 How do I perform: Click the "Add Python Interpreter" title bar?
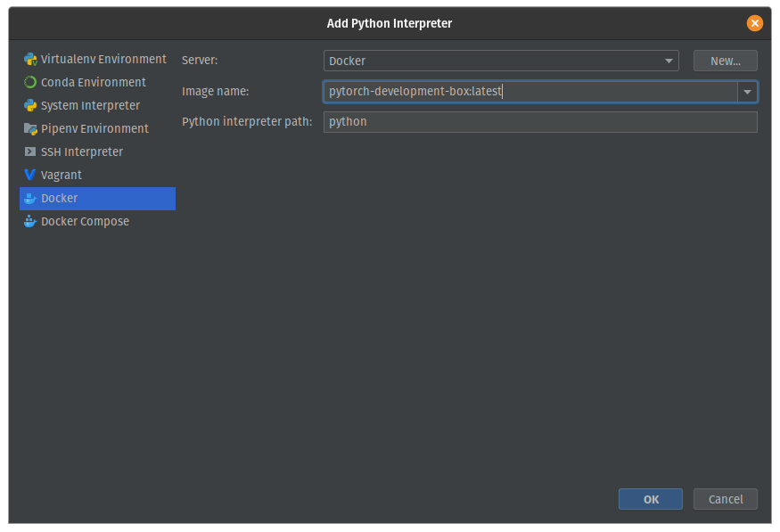(x=390, y=23)
